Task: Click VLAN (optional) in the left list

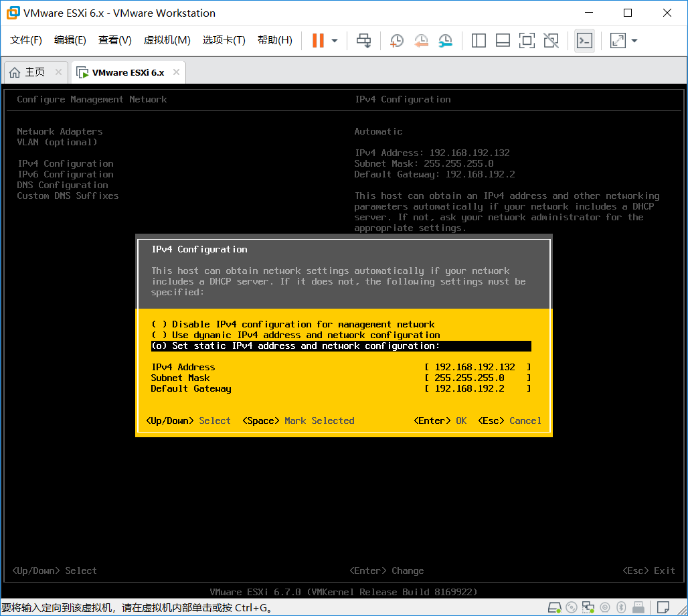Action: 57,142
